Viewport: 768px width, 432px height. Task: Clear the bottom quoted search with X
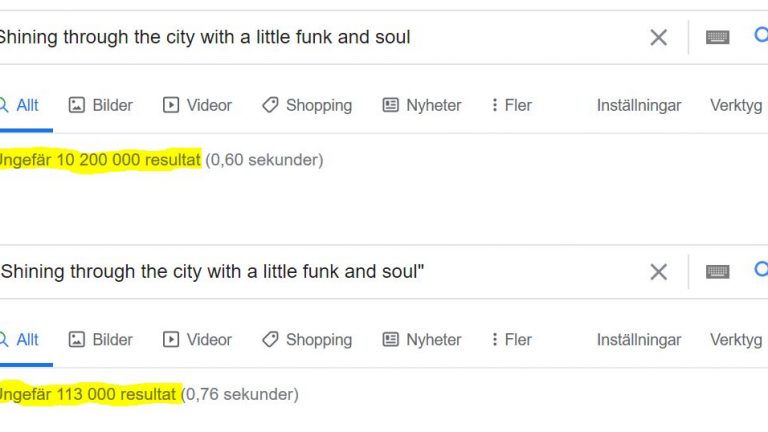pyautogui.click(x=658, y=272)
